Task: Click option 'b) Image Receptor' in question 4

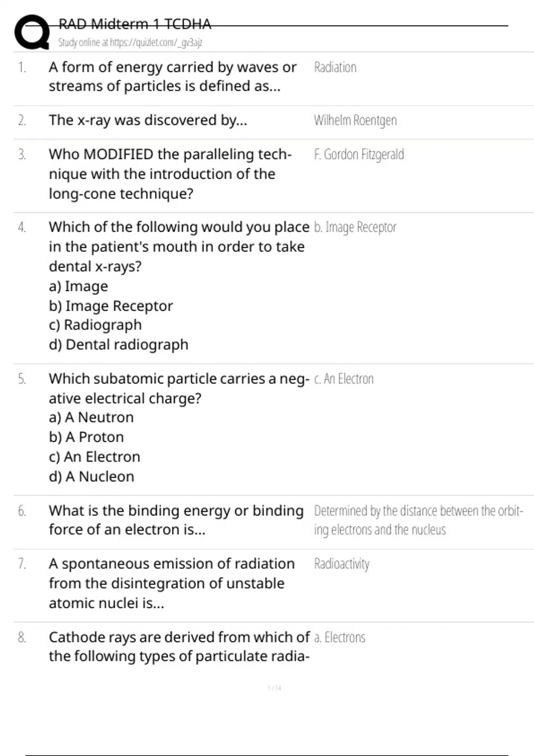Action: 111,306
